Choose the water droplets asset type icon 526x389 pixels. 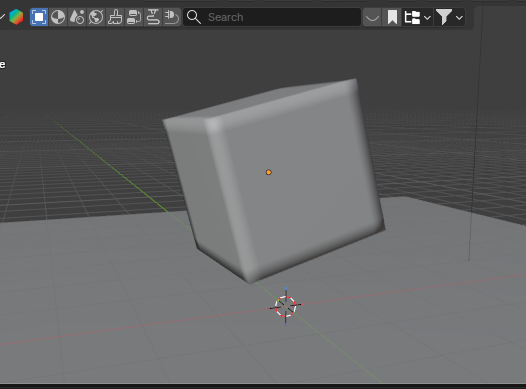pos(77,17)
